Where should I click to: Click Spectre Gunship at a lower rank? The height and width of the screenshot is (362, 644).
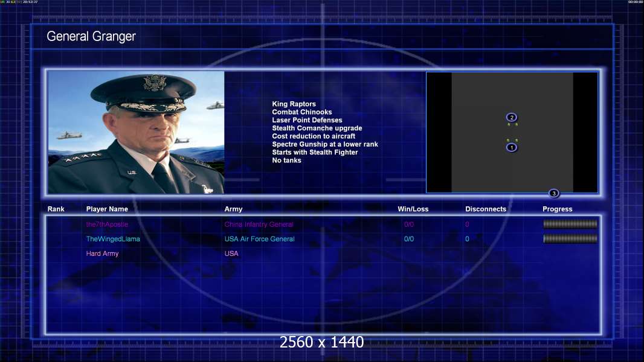pos(325,144)
